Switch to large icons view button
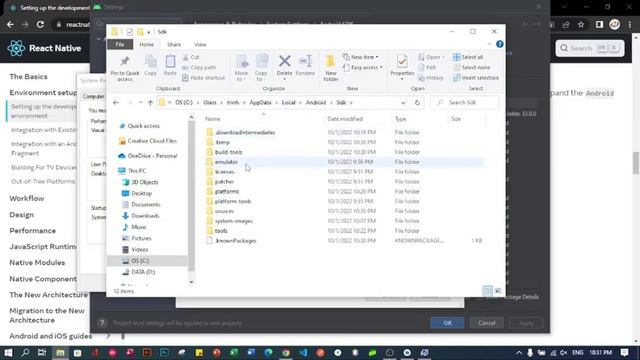The height and width of the screenshot is (360, 640). pos(498,291)
